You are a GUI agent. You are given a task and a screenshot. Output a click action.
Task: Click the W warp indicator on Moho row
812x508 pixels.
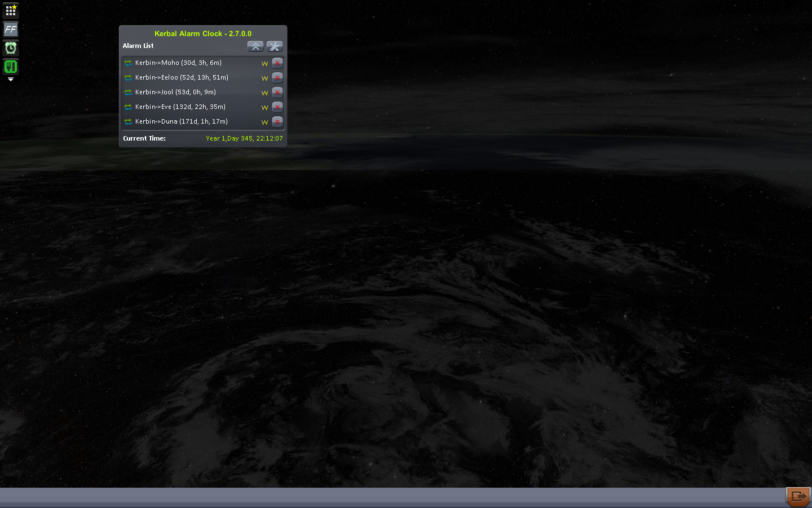click(264, 64)
